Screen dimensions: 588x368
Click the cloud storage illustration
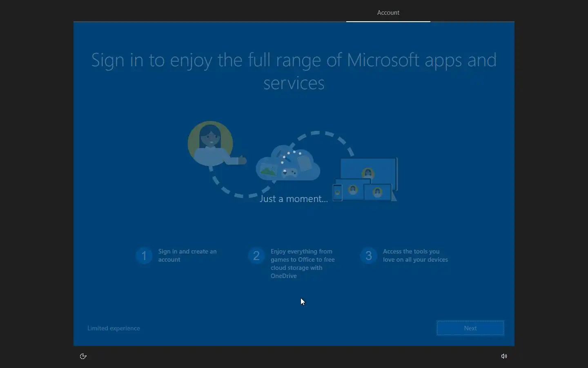tap(288, 163)
